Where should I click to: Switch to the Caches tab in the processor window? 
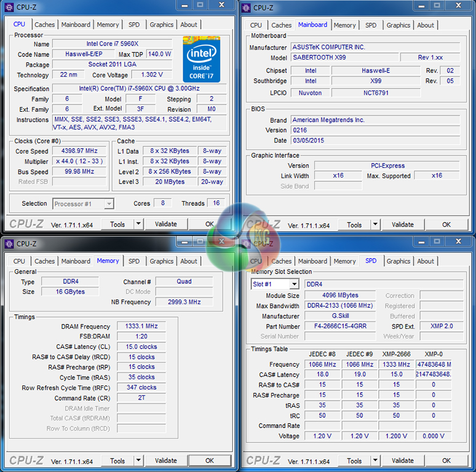[44, 25]
